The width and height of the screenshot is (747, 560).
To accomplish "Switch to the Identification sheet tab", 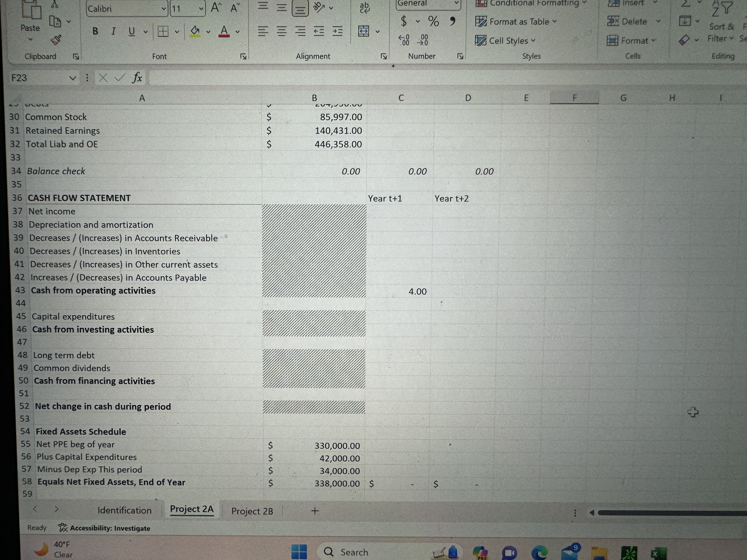I will coord(124,510).
